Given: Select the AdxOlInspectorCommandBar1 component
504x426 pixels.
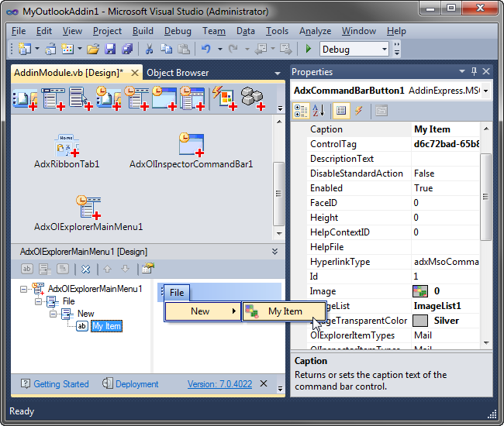Looking at the screenshot, I should 192,151.
